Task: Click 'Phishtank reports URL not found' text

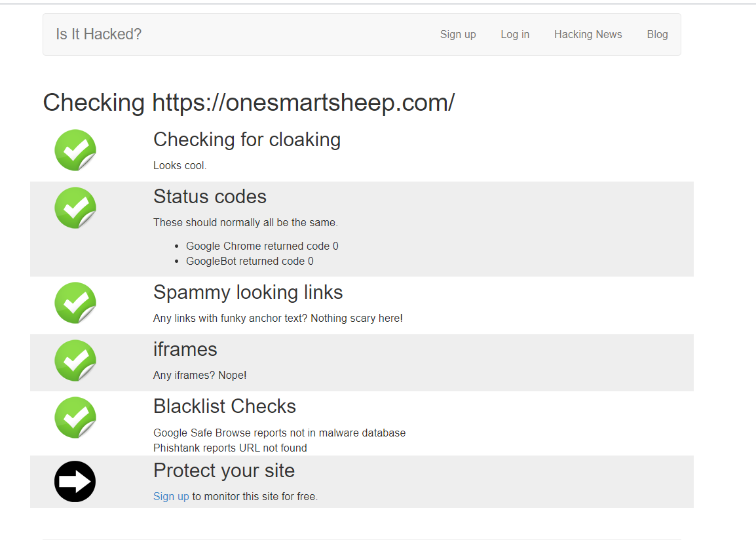Action: (x=230, y=448)
